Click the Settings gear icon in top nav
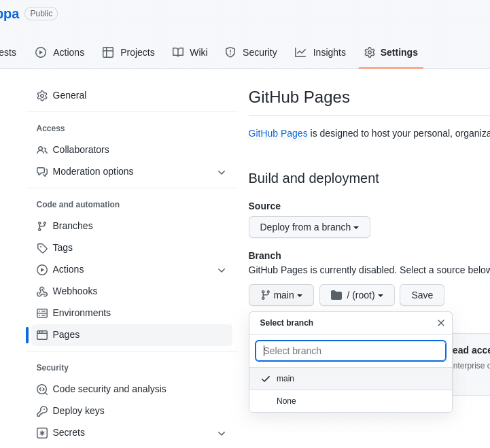The width and height of the screenshot is (490, 448). pos(370,52)
